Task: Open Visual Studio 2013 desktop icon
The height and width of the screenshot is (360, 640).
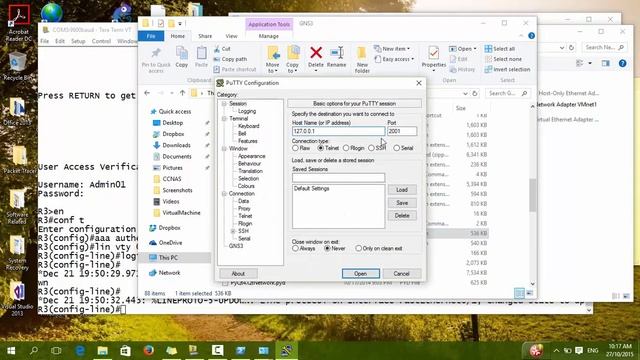Action: coord(17,300)
